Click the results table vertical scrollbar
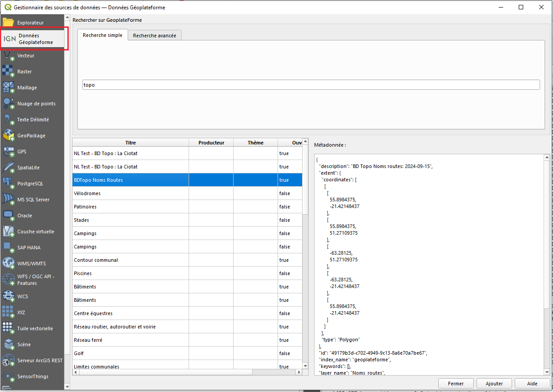Image resolution: width=553 pixels, height=392 pixels. pos(305,180)
